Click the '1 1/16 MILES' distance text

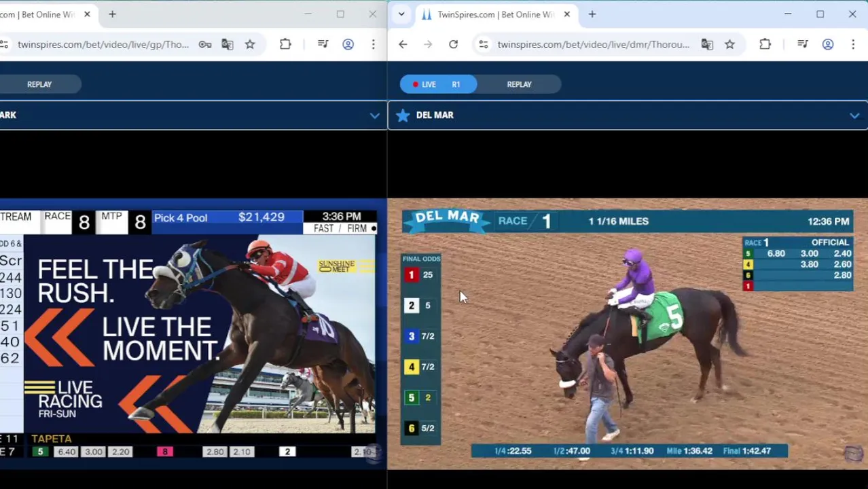tap(618, 221)
